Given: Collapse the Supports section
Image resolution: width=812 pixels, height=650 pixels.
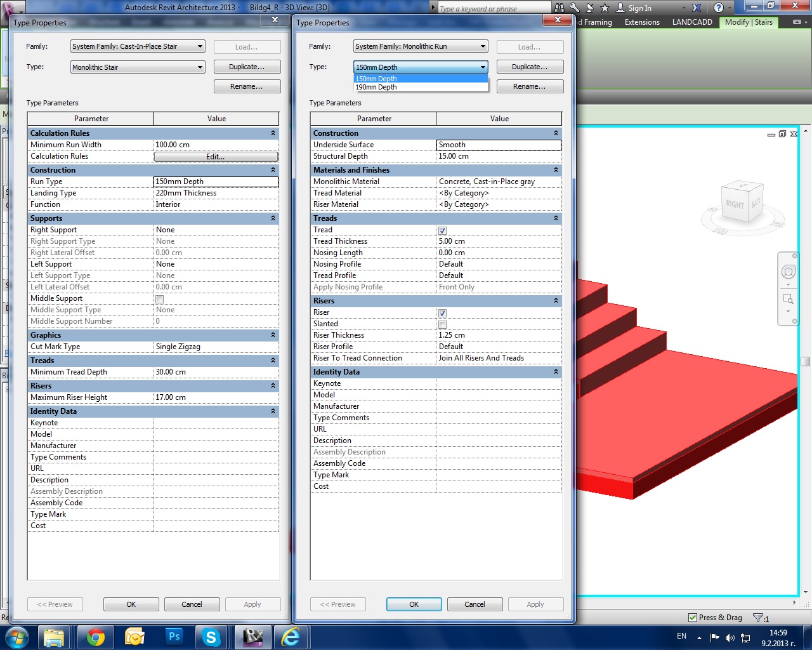Looking at the screenshot, I should 273,218.
